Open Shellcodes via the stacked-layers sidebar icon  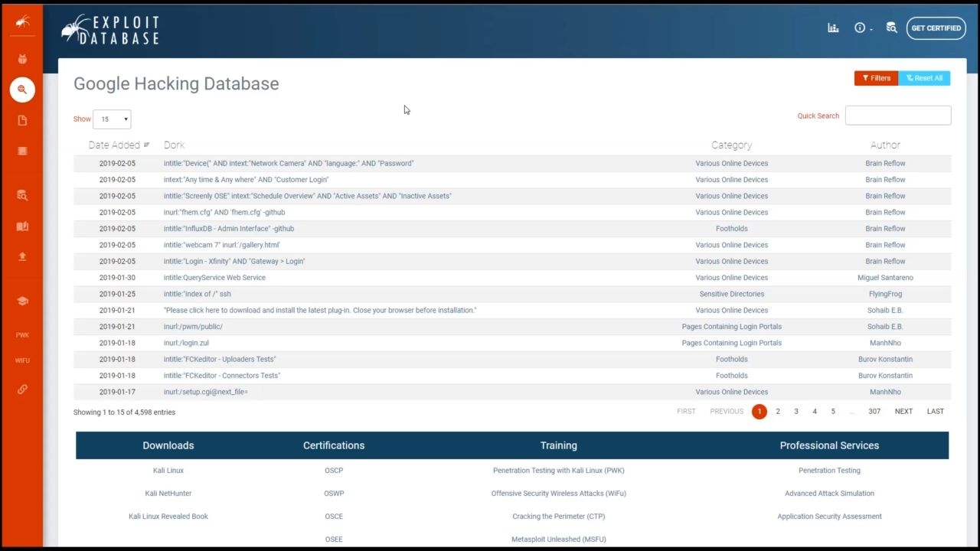[22, 151]
